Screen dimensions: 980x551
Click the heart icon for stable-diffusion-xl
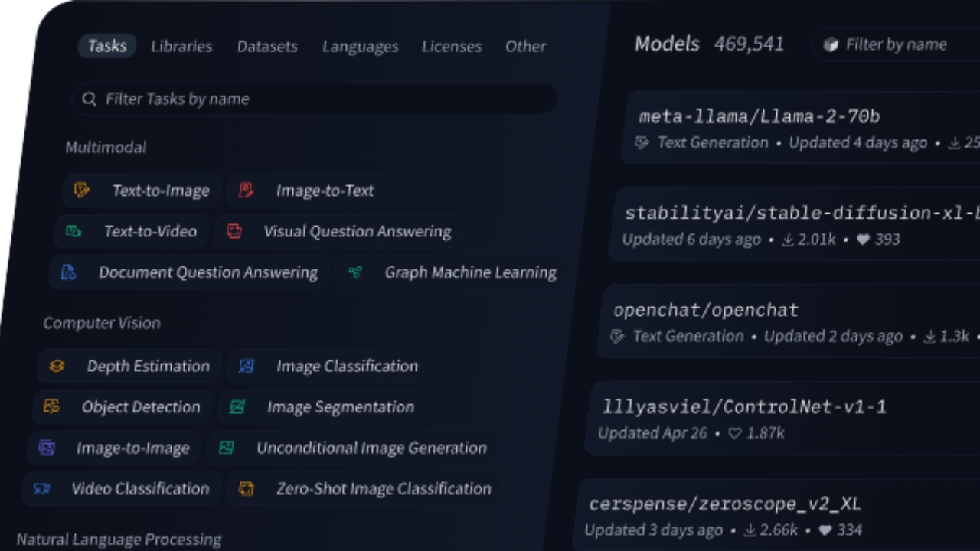[x=863, y=240]
